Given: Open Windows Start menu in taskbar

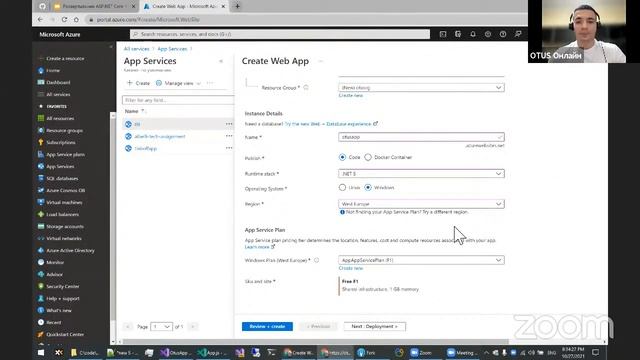Looking at the screenshot, I should click(41, 352).
